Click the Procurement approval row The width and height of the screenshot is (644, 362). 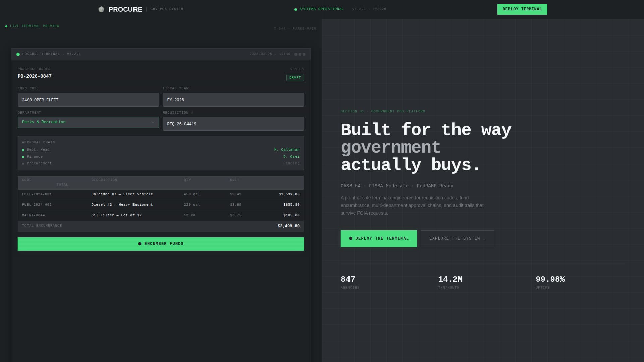click(161, 163)
